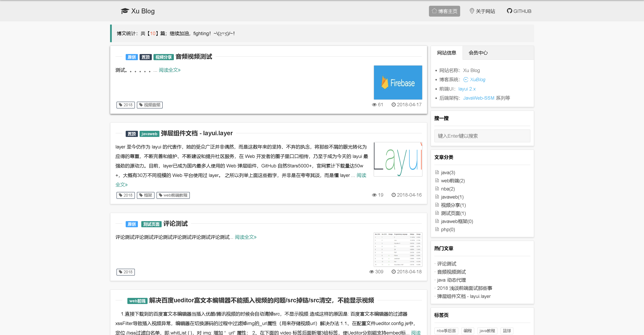This screenshot has width=644, height=335.
Task: Click the home icon on 博客主页 button
Action: (434, 11)
